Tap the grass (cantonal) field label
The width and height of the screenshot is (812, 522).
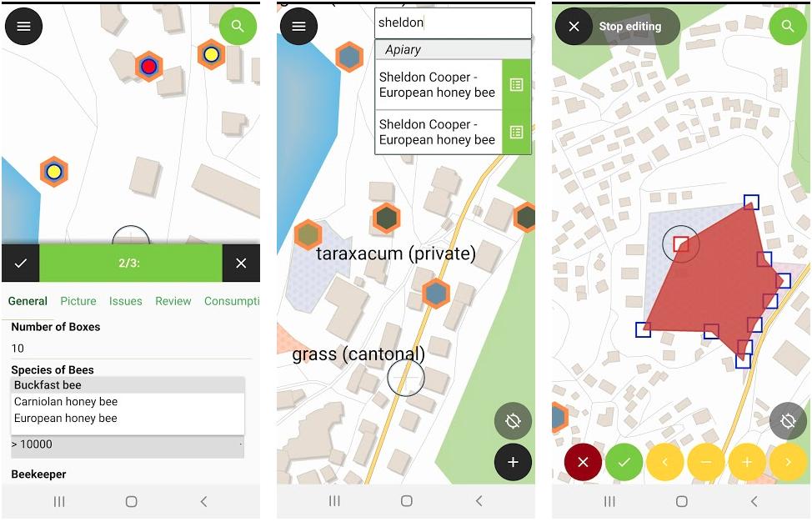tap(358, 354)
